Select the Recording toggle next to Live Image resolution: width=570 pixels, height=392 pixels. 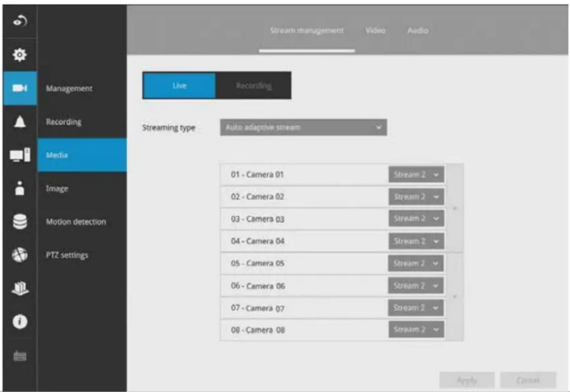(x=253, y=86)
